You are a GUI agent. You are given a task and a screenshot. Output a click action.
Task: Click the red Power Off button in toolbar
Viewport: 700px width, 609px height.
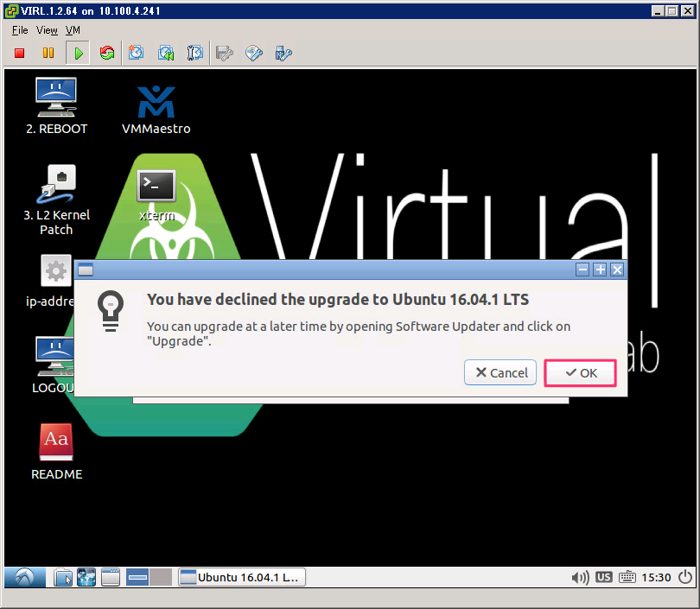[19, 53]
